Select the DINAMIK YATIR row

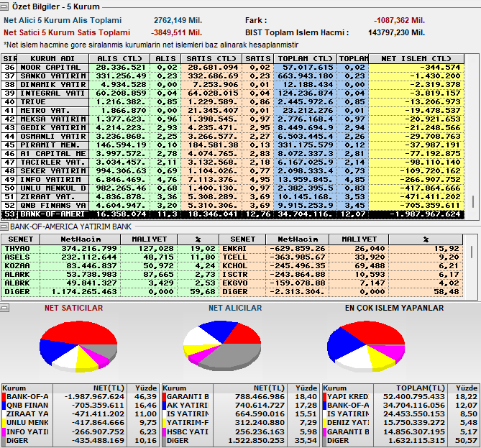point(232,85)
